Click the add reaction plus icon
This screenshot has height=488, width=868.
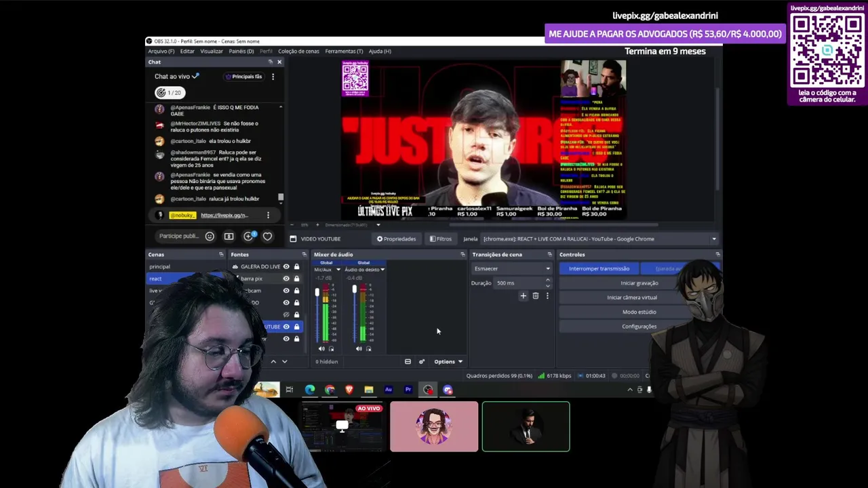248,236
